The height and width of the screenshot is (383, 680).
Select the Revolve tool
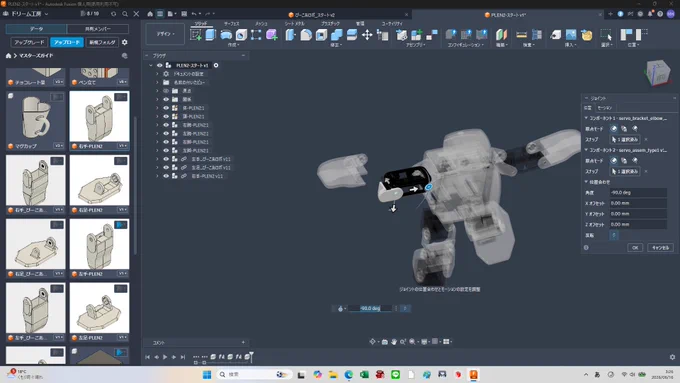(x=226, y=35)
